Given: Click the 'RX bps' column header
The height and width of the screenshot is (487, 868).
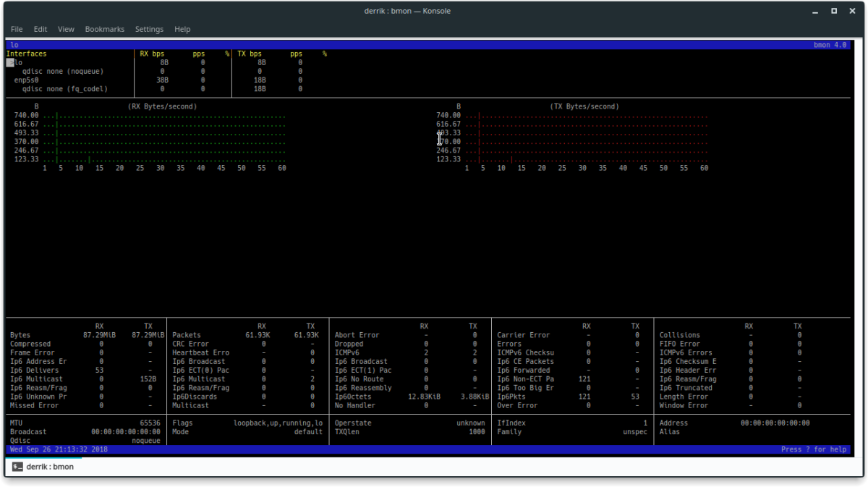Looking at the screenshot, I should [x=152, y=54].
